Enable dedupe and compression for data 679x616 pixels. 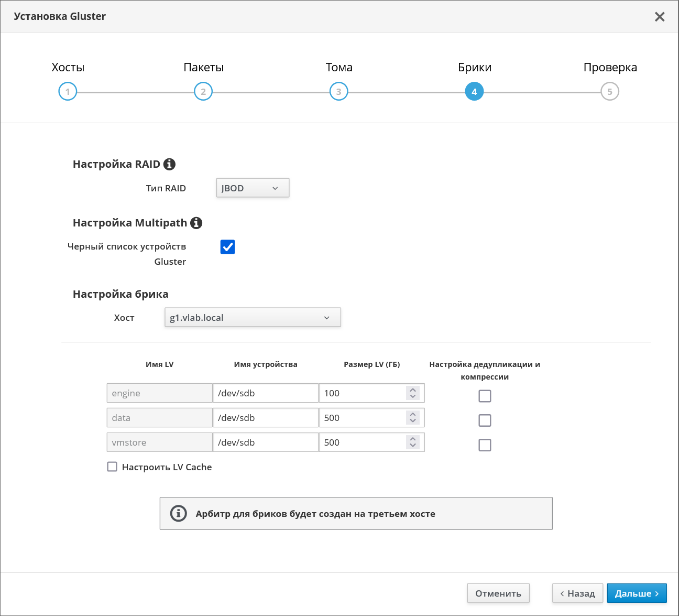[x=485, y=420]
